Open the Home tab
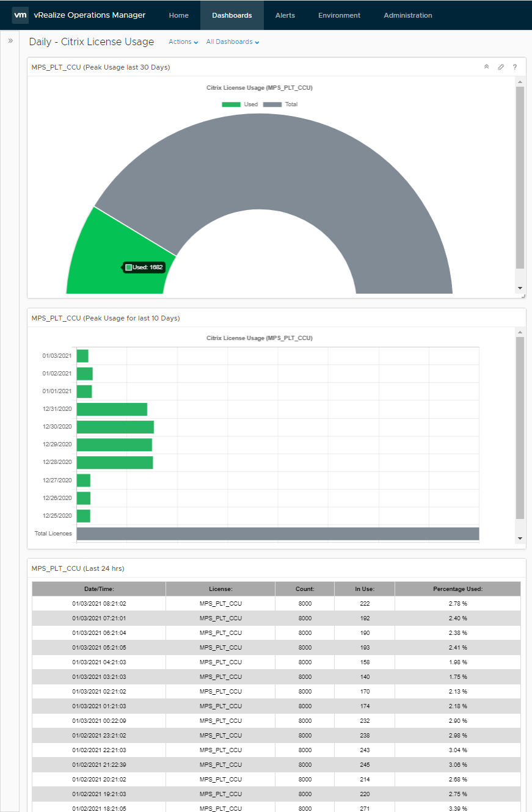This screenshot has width=532, height=812. pyautogui.click(x=179, y=15)
